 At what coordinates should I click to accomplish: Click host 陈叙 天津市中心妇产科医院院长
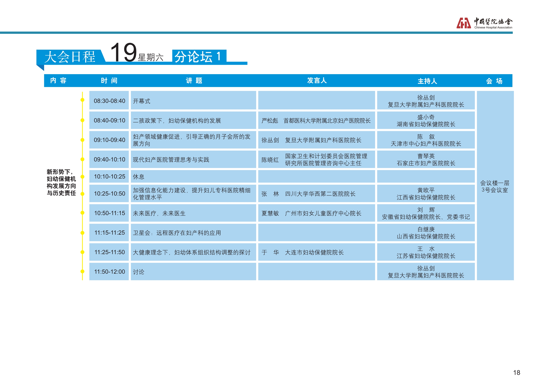426,140
